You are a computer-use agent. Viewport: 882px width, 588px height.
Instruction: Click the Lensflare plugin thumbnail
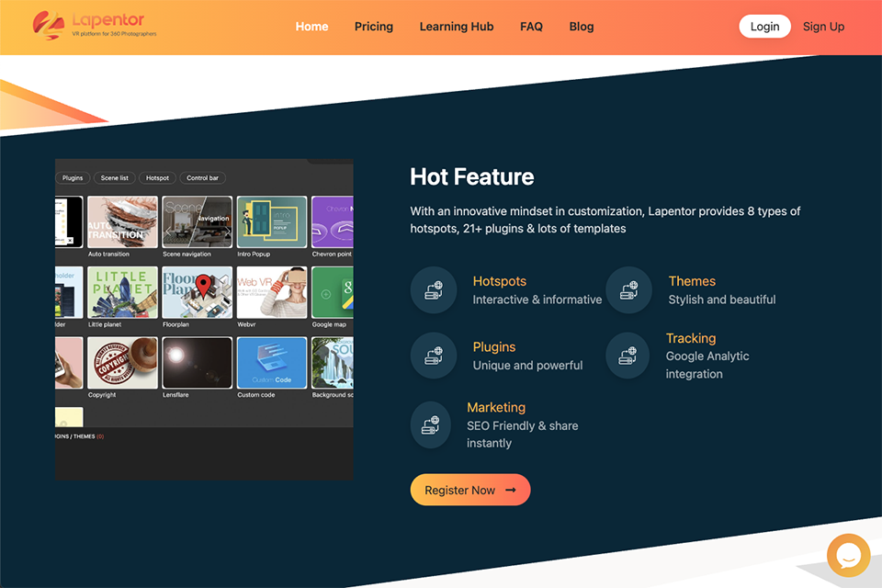[197, 363]
